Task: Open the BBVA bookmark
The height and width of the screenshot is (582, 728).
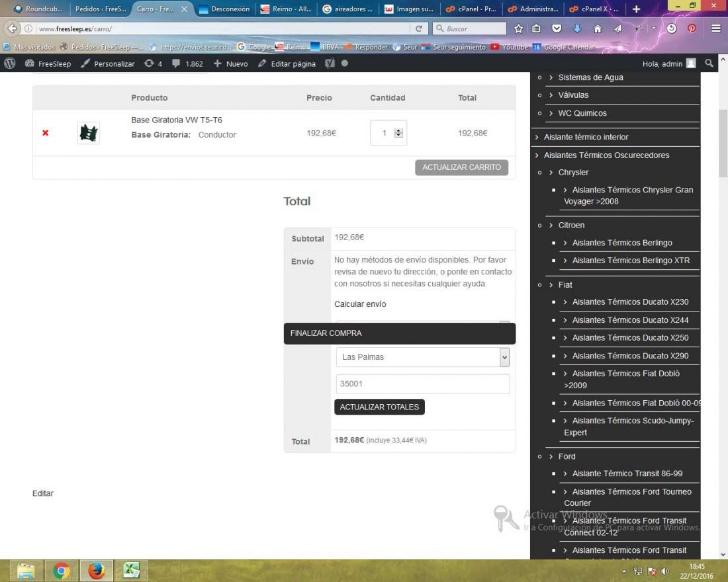Action: pyautogui.click(x=324, y=47)
